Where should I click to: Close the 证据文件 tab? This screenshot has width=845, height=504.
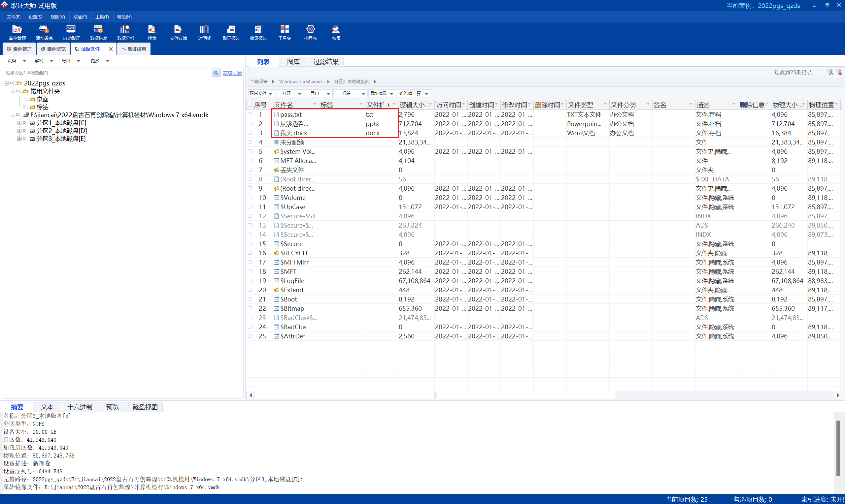coord(111,49)
